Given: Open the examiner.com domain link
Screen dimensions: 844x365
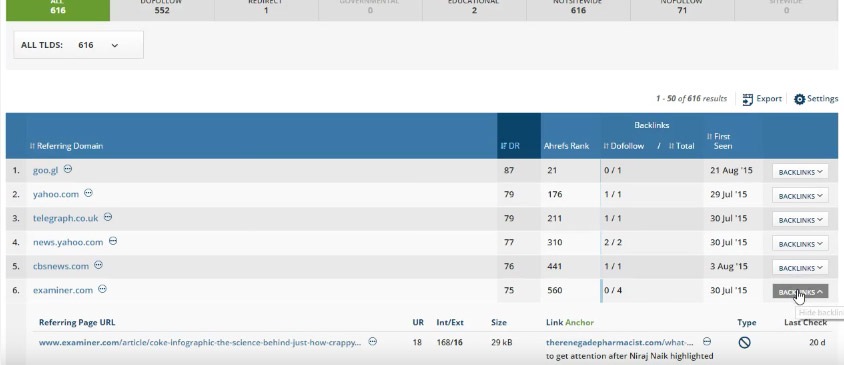Looking at the screenshot, I should point(63,290).
